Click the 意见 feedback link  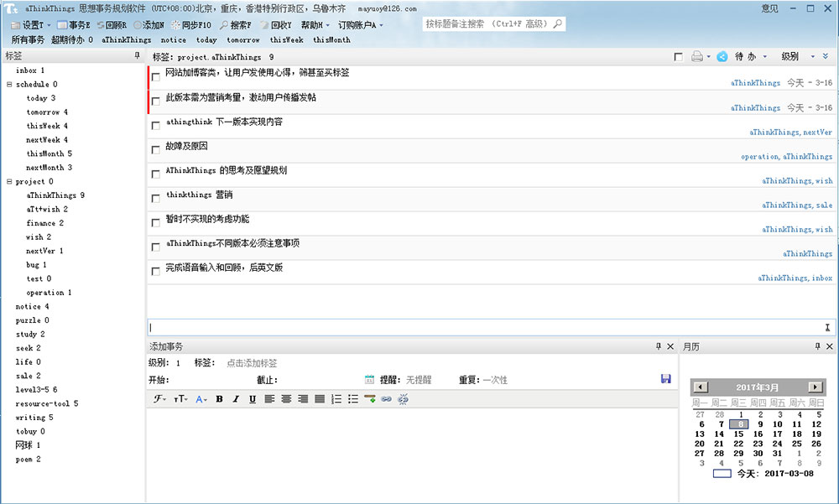tap(769, 8)
